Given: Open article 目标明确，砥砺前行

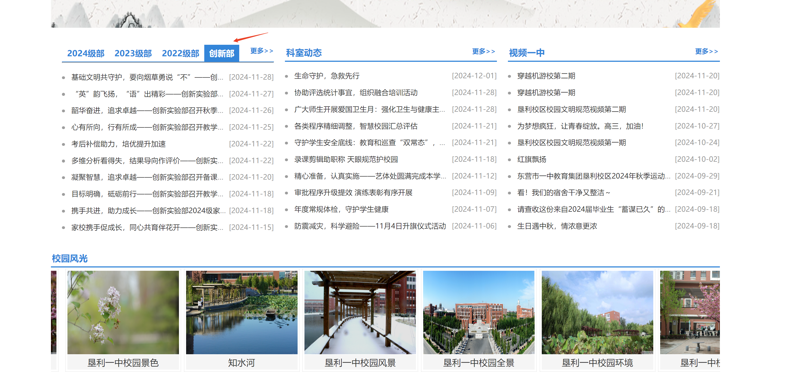Looking at the screenshot, I should tap(147, 194).
